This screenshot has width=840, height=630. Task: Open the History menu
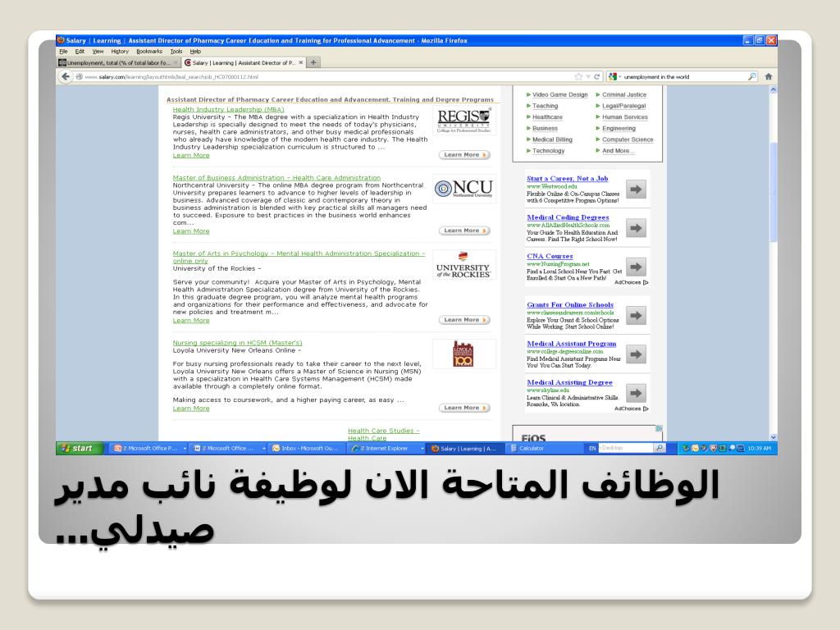coord(120,52)
